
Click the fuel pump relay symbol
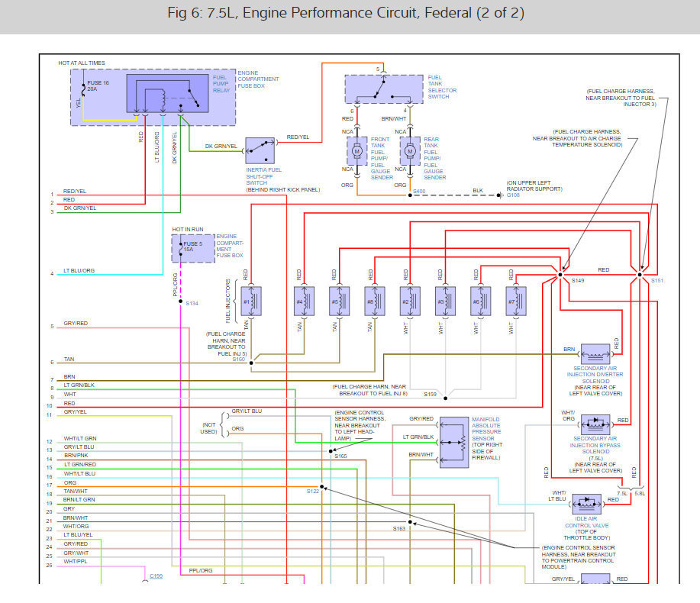pyautogui.click(x=167, y=93)
